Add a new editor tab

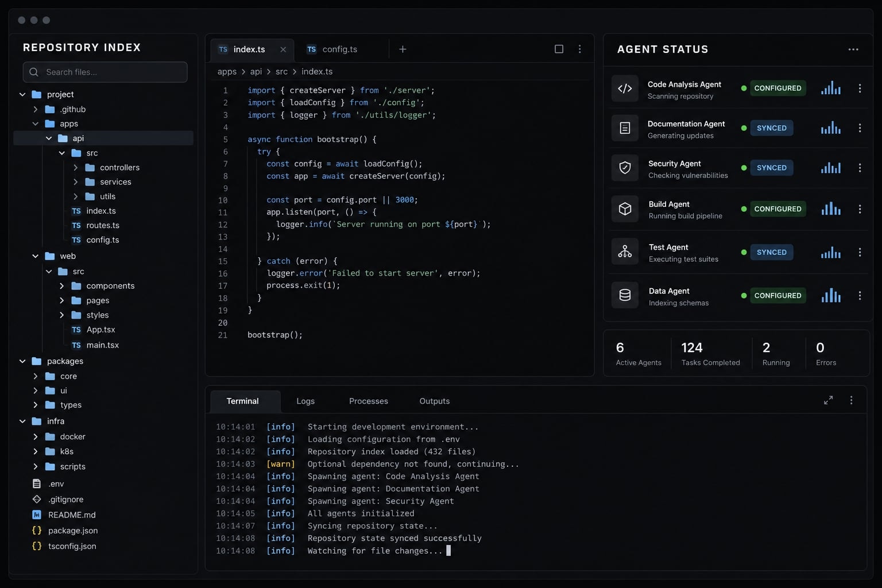coord(403,49)
